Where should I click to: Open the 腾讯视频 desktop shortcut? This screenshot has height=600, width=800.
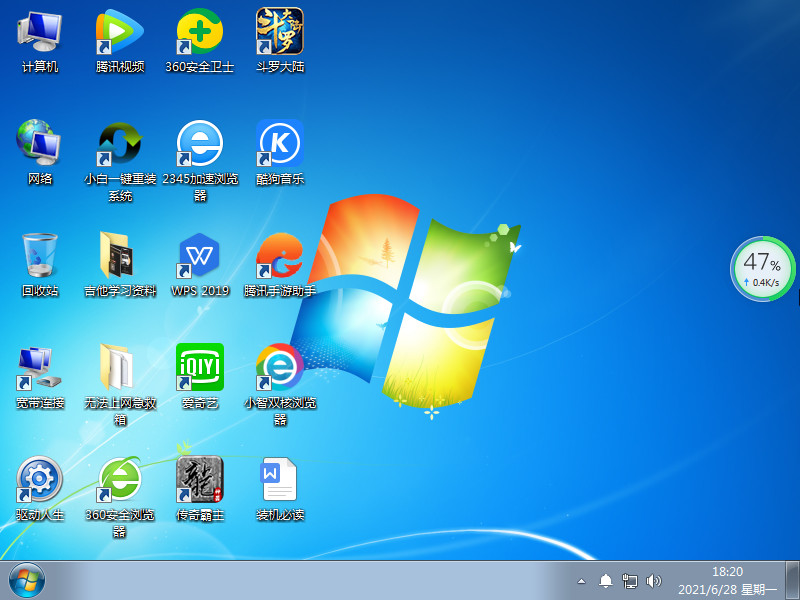(120, 33)
